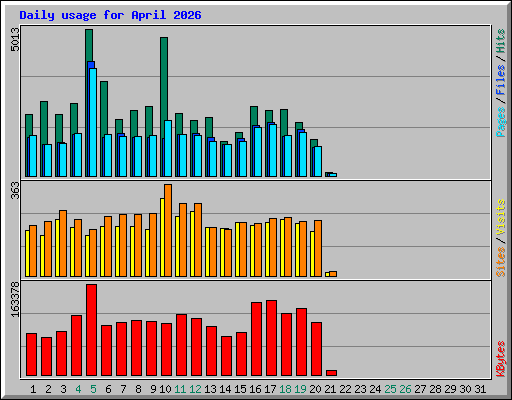Click day label 3 on the x-axis
Screen dimensions: 512x400
coord(63,389)
